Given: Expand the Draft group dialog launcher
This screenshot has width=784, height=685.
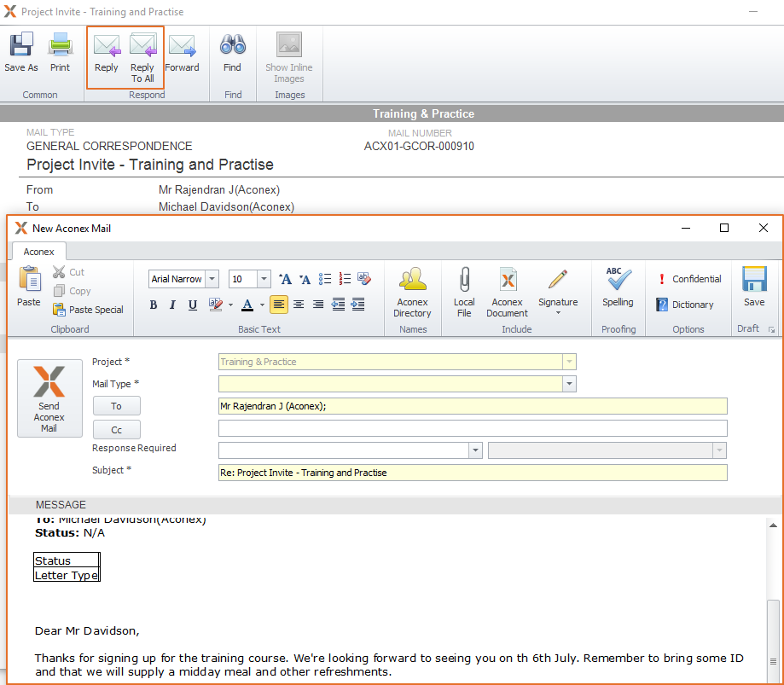Looking at the screenshot, I should (771, 329).
